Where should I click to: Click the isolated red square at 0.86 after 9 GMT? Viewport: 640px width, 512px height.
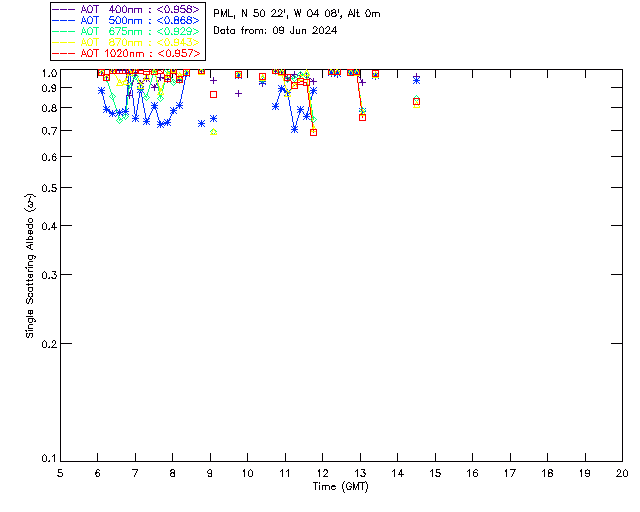pyautogui.click(x=213, y=94)
